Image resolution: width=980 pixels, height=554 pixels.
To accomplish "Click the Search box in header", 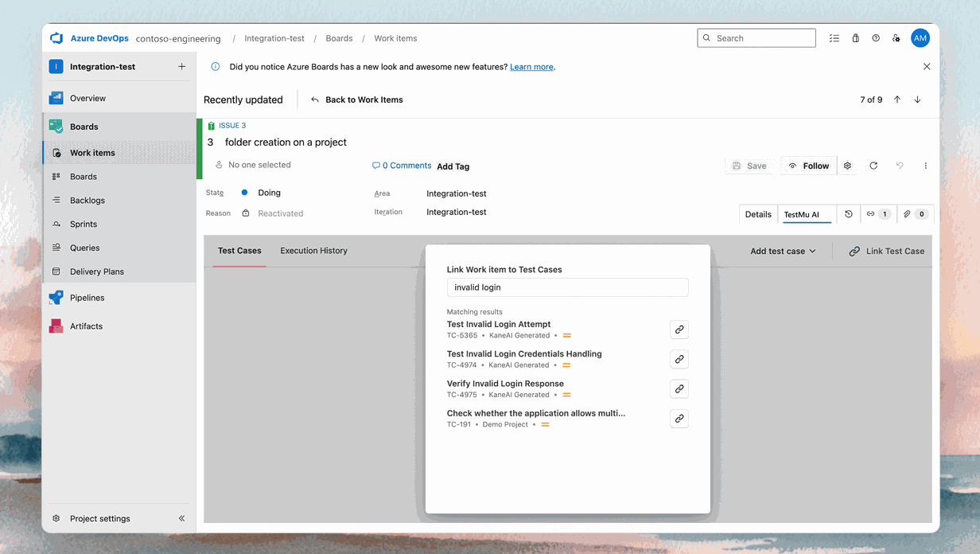I will [x=756, y=38].
